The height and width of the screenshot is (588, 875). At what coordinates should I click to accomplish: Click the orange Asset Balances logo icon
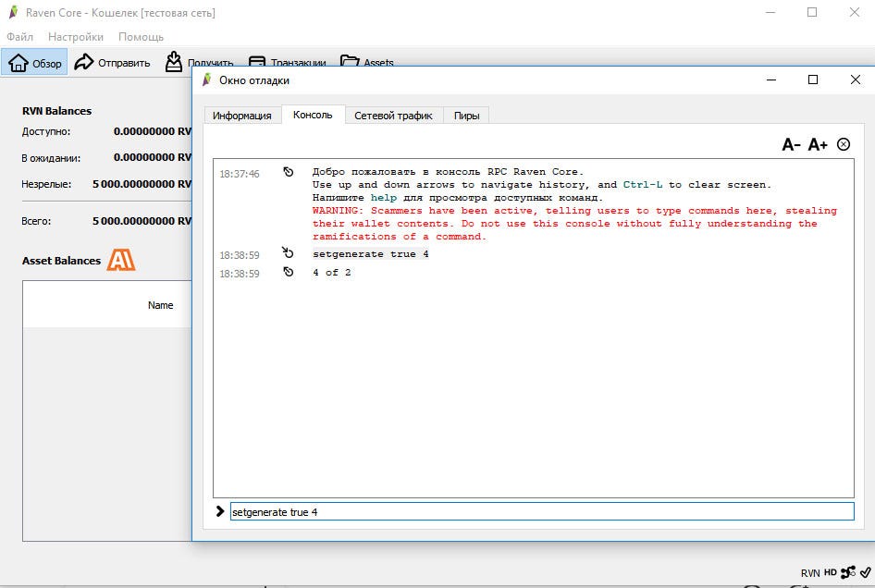point(121,260)
